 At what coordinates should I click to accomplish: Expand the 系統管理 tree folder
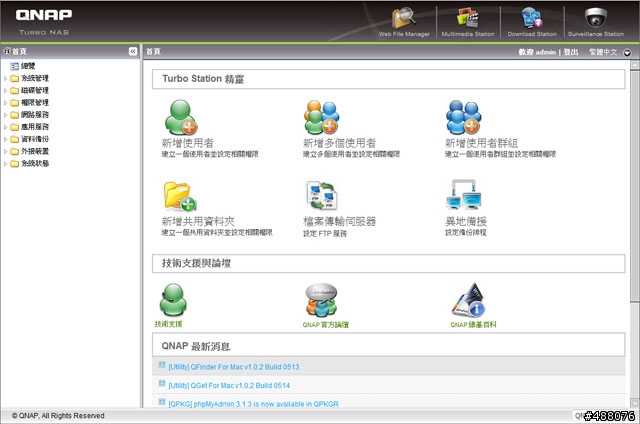point(5,78)
